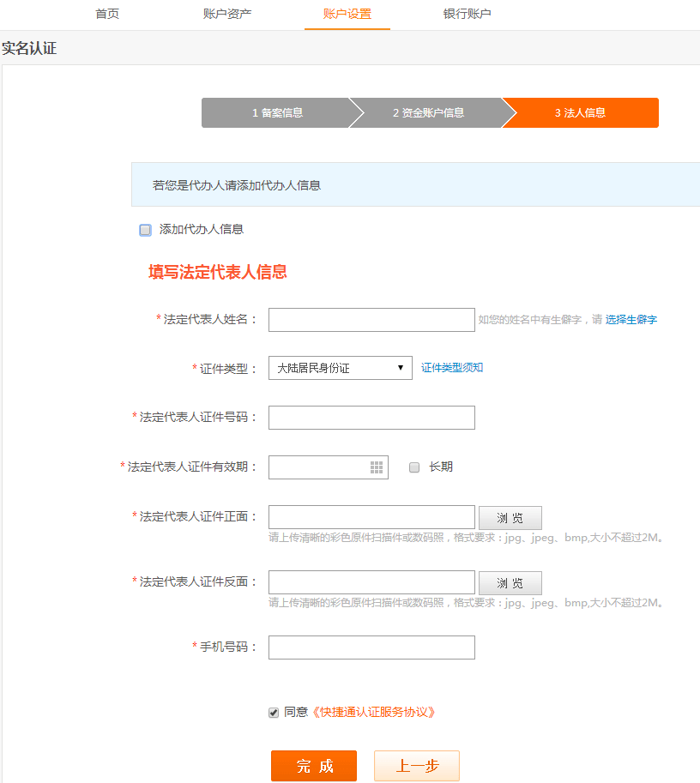Open the 银行账户 tab
The height and width of the screenshot is (783, 700).
click(468, 14)
